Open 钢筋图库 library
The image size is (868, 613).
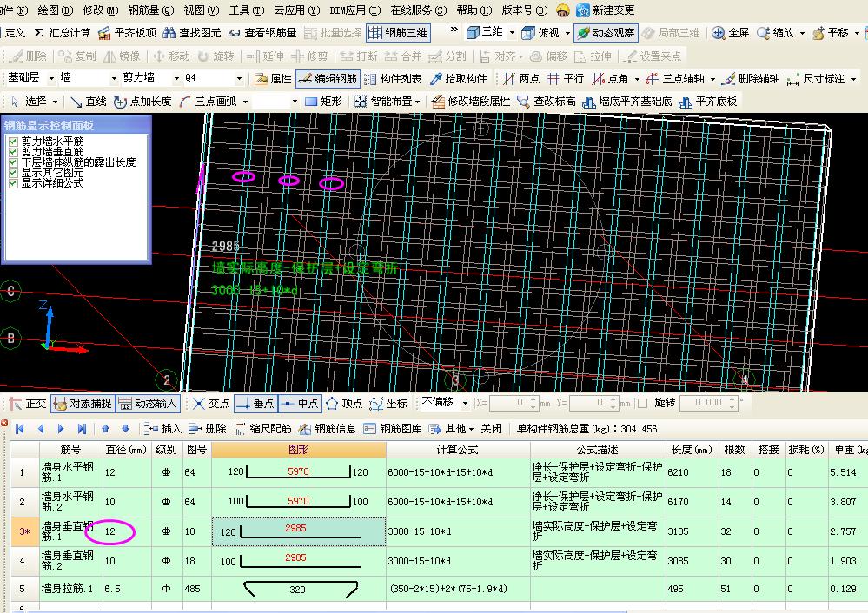pyautogui.click(x=393, y=428)
